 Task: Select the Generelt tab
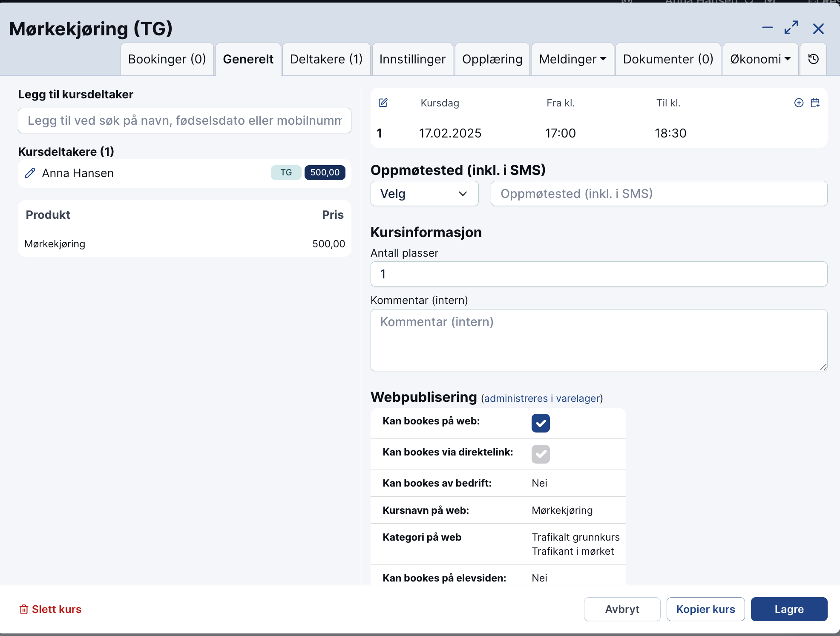248,59
